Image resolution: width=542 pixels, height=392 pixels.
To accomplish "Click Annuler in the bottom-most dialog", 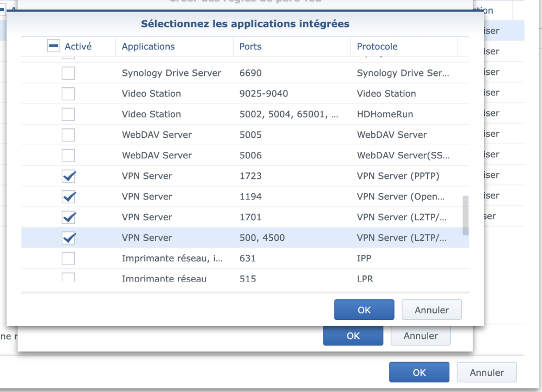I will 486,372.
